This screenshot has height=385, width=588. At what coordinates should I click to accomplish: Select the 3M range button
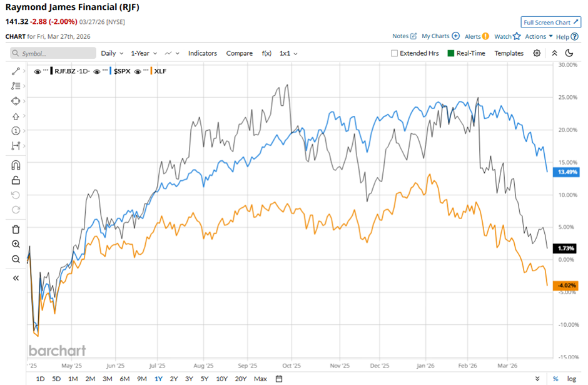point(107,379)
